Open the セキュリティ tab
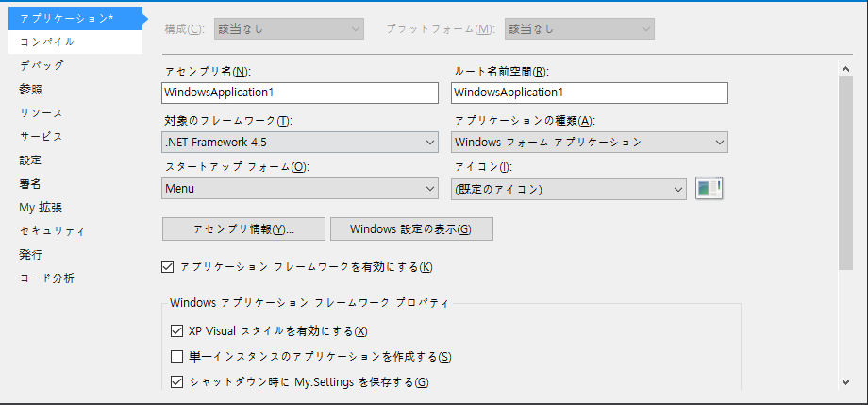 tap(52, 230)
